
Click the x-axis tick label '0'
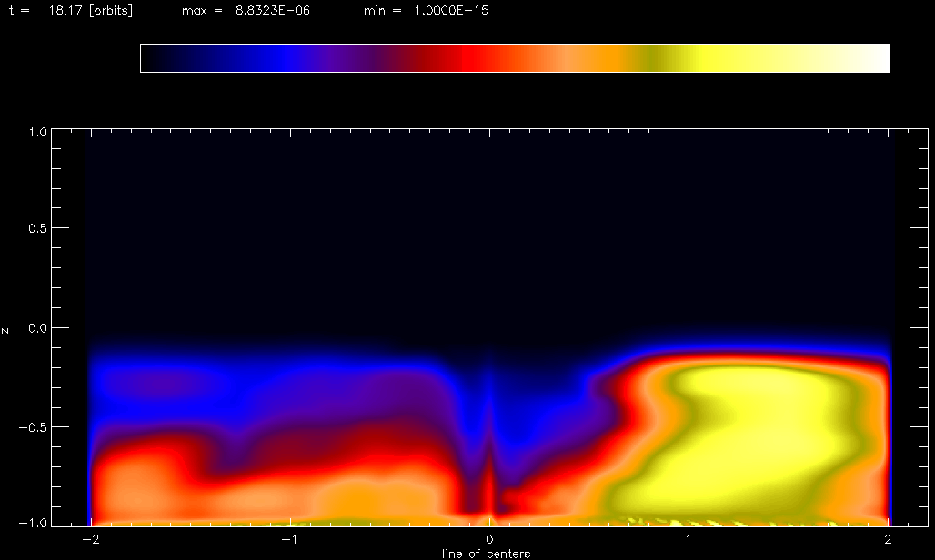click(x=490, y=540)
